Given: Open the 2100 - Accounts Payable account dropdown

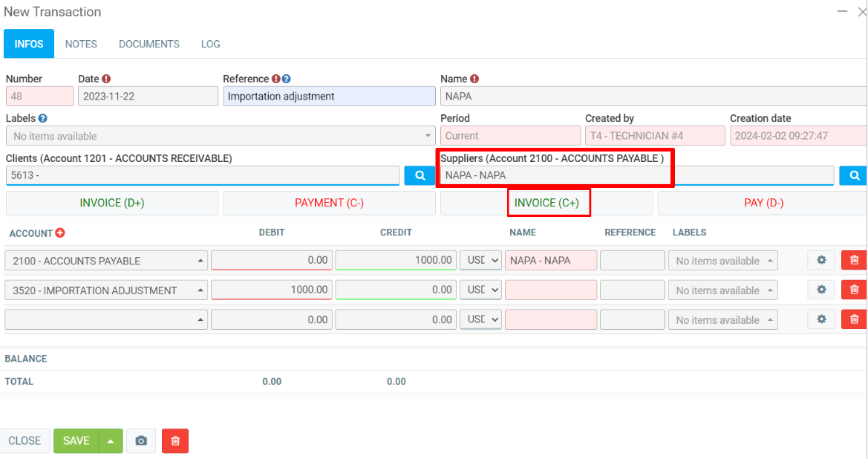Looking at the screenshot, I should (x=106, y=261).
